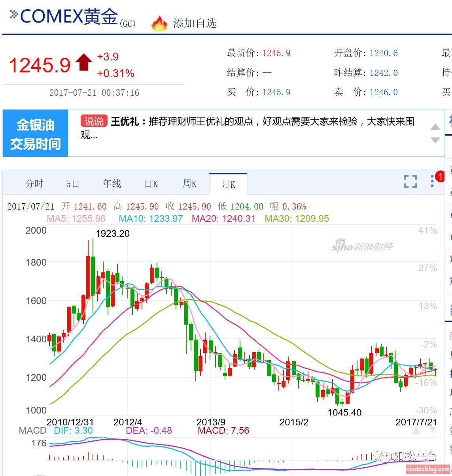The width and height of the screenshot is (452, 476).
Task: Click the MACD: 7.56 value
Action: (223, 431)
